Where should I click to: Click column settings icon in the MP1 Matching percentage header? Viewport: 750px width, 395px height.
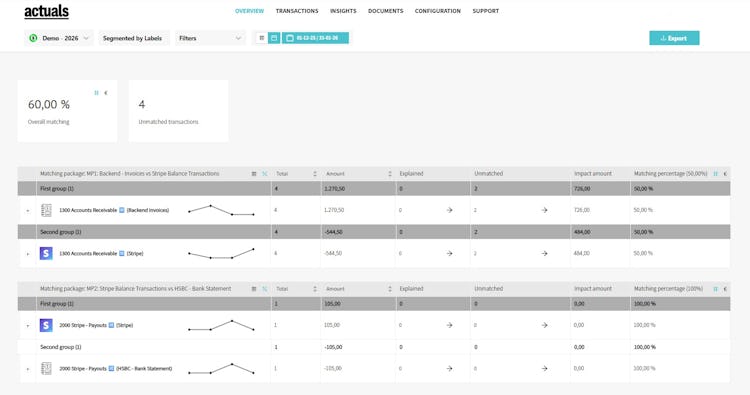pos(716,174)
